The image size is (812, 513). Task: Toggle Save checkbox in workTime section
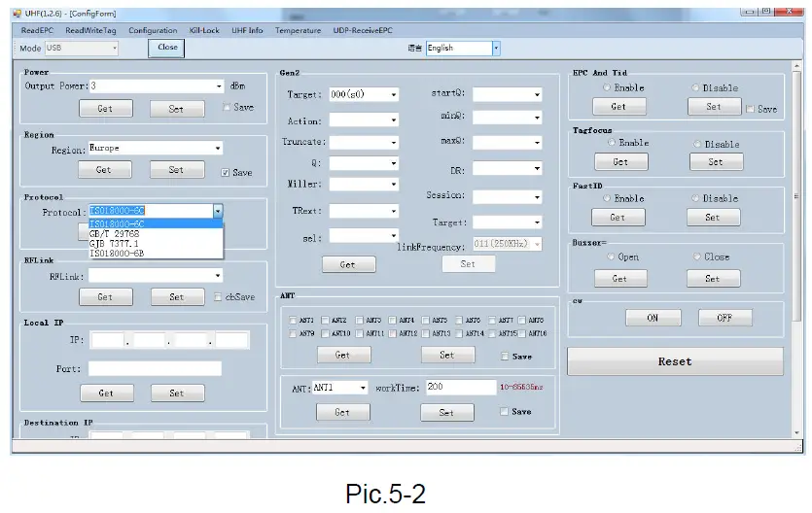pyautogui.click(x=504, y=411)
